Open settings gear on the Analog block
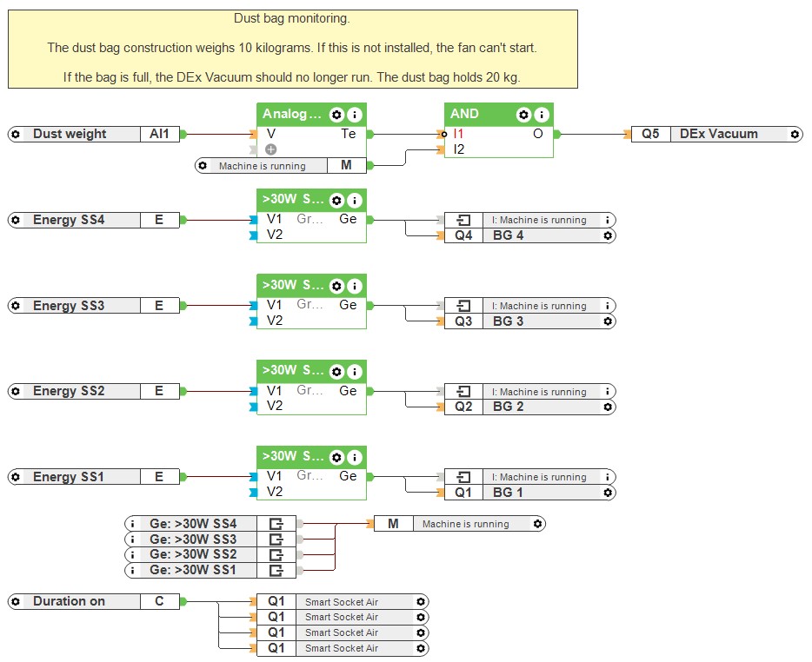Screen dimensions: 812x662 [x=337, y=115]
